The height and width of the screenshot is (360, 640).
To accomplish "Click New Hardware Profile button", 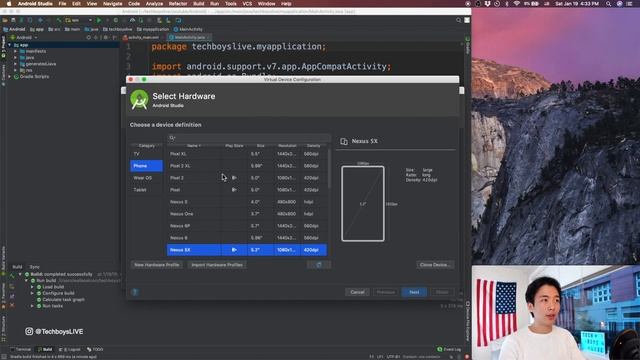I will coord(156,265).
